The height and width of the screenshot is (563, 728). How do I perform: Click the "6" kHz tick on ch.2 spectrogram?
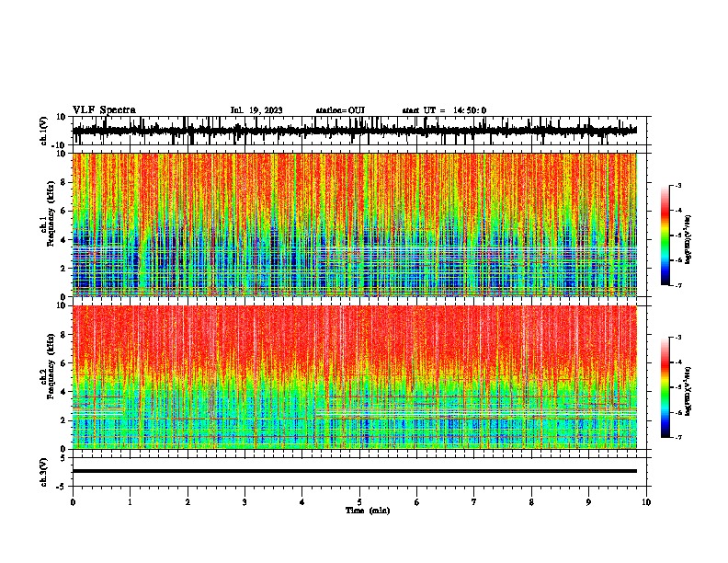[x=63, y=363]
